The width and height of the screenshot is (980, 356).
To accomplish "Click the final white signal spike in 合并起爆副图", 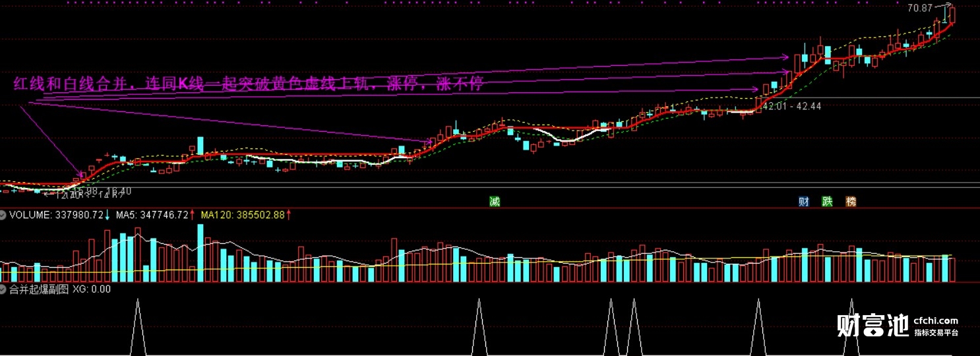I will click(851, 327).
